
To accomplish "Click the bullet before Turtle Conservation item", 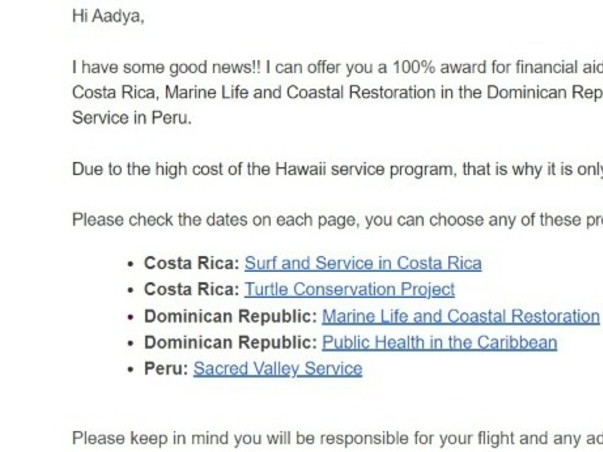I will [x=131, y=290].
